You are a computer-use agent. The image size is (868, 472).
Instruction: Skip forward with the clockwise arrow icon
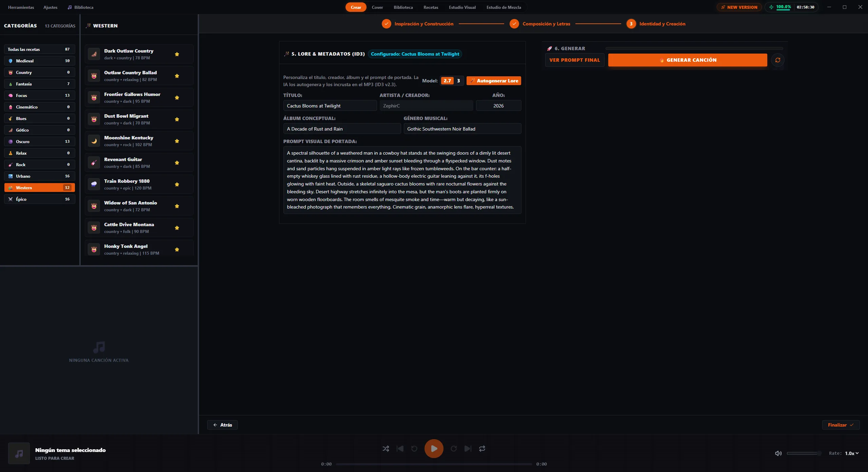tap(454, 449)
